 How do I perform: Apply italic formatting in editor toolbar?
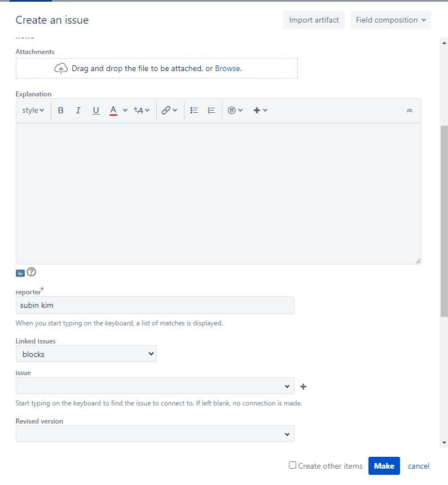[78, 111]
